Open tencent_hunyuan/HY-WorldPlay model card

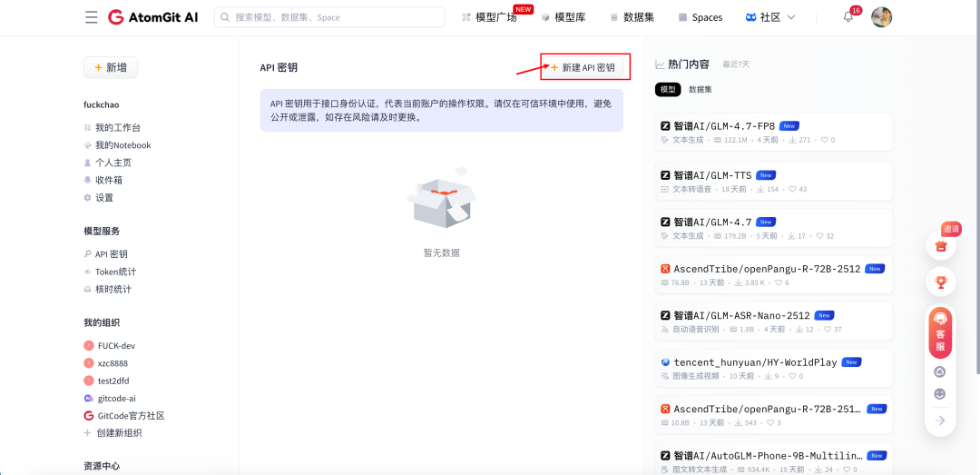[x=774, y=368]
